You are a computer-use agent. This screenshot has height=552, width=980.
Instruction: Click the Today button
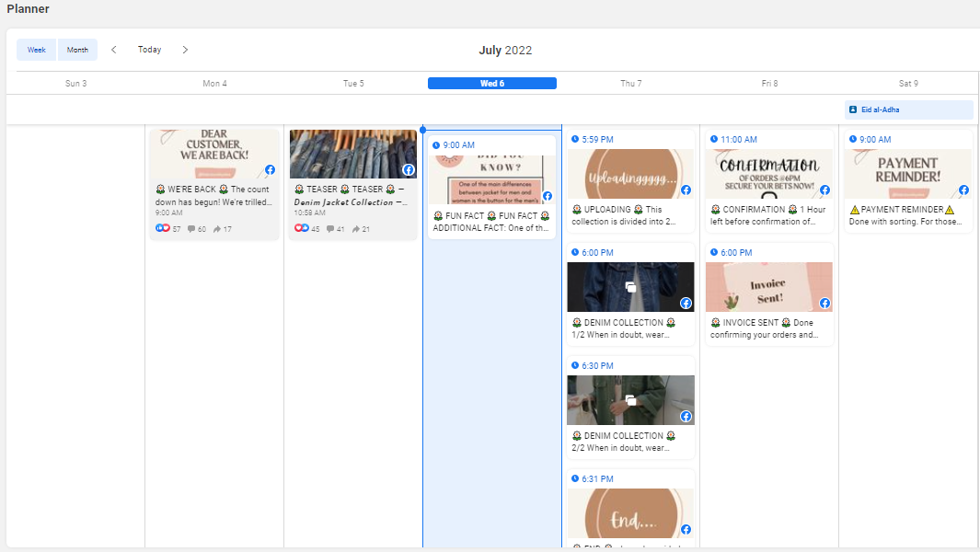click(149, 50)
